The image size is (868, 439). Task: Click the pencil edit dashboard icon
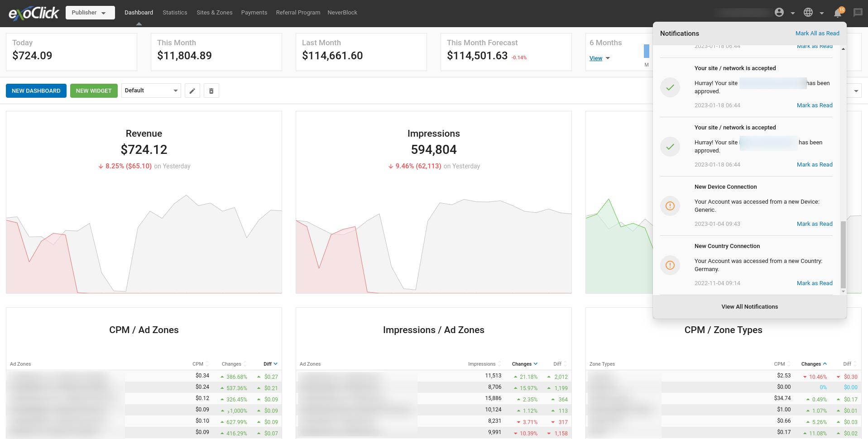coord(192,91)
